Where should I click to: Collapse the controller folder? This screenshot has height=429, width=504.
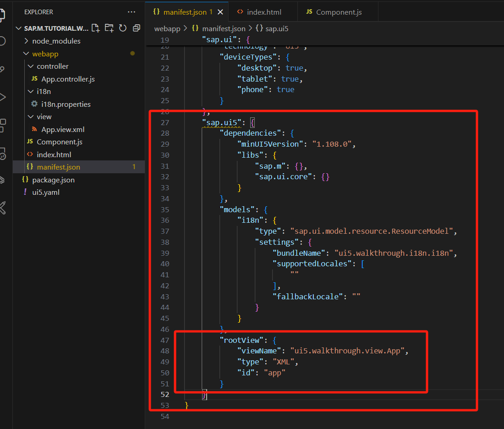52,66
